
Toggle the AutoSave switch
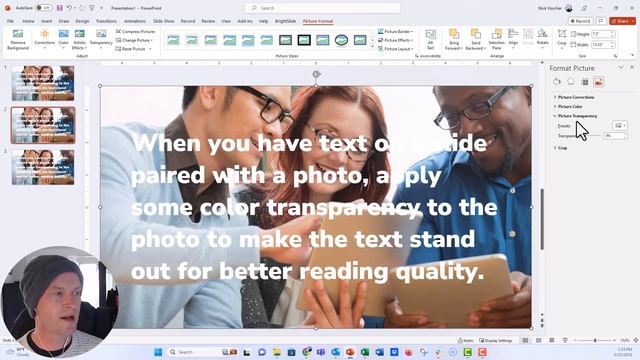click(43, 8)
